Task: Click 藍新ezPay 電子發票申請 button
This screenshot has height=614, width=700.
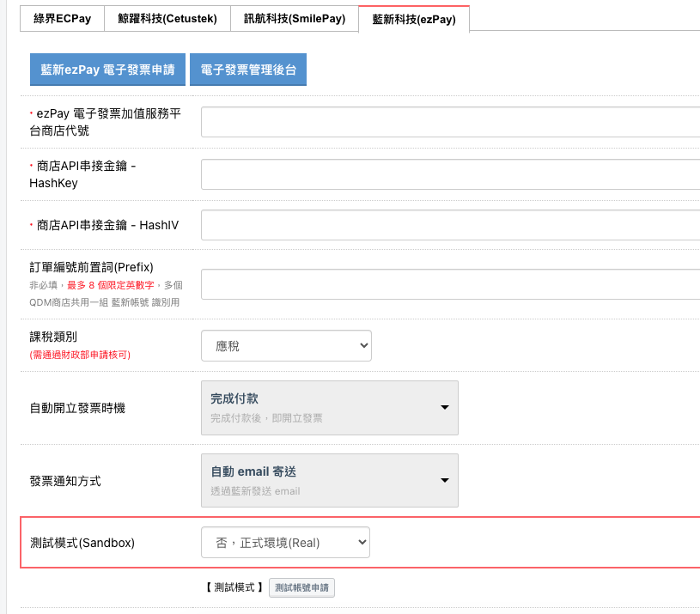Action: (x=107, y=70)
